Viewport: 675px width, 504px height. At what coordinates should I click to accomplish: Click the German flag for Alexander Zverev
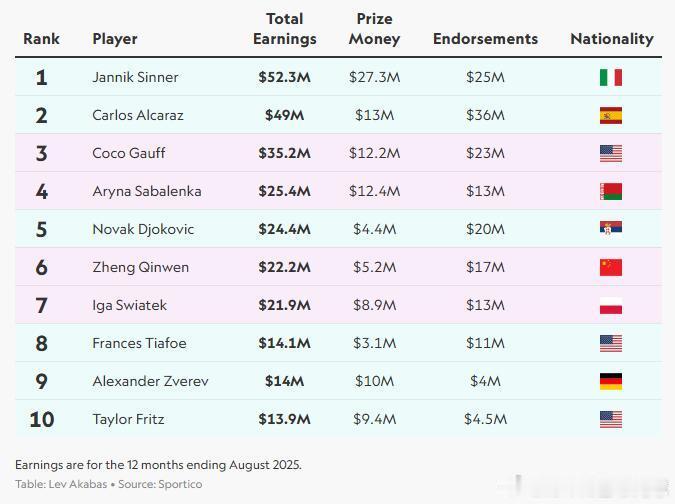tap(611, 381)
